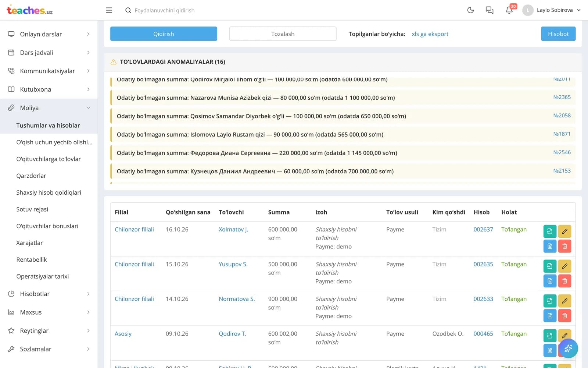588x368 pixels.
Task: Expand Onlayn darslar menu
Action: click(49, 34)
